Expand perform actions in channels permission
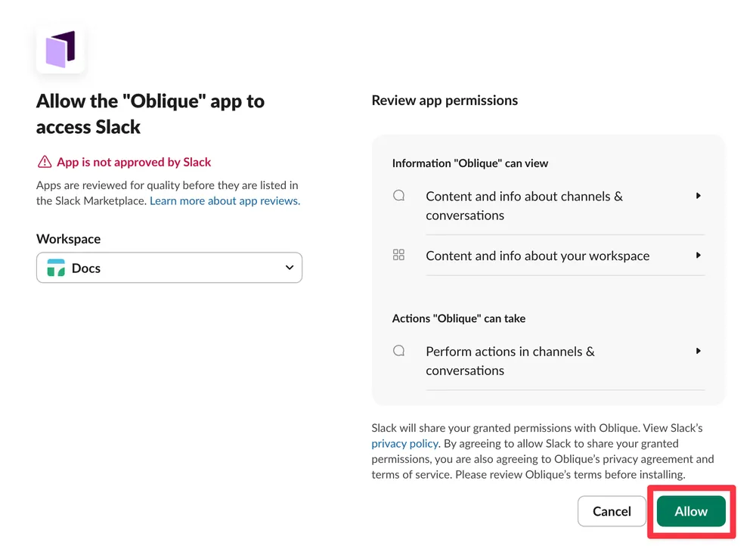The width and height of the screenshot is (756, 549). click(698, 350)
